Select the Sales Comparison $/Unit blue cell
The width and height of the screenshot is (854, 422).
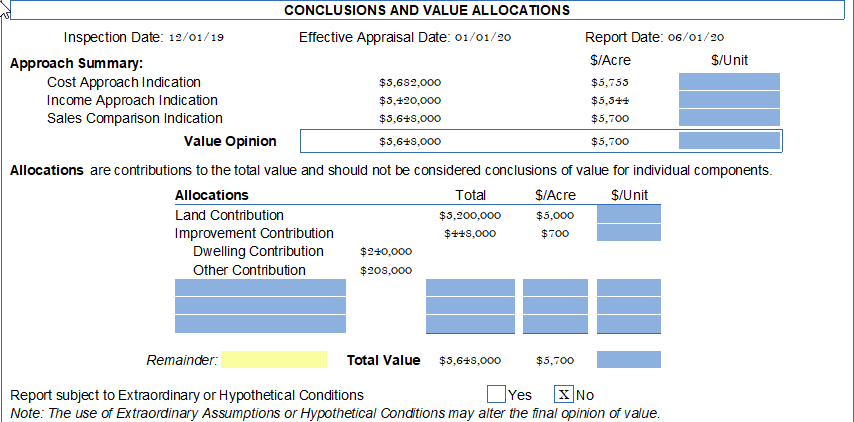[x=729, y=118]
